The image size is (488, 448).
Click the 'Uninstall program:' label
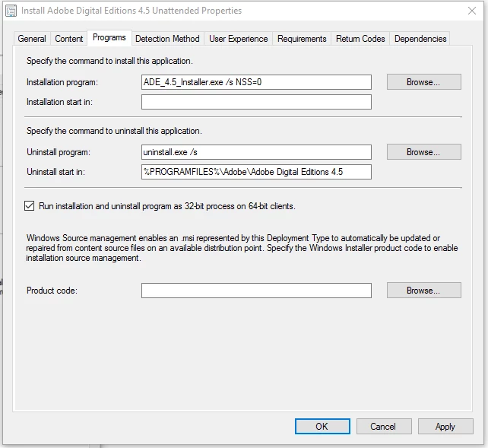click(x=59, y=152)
